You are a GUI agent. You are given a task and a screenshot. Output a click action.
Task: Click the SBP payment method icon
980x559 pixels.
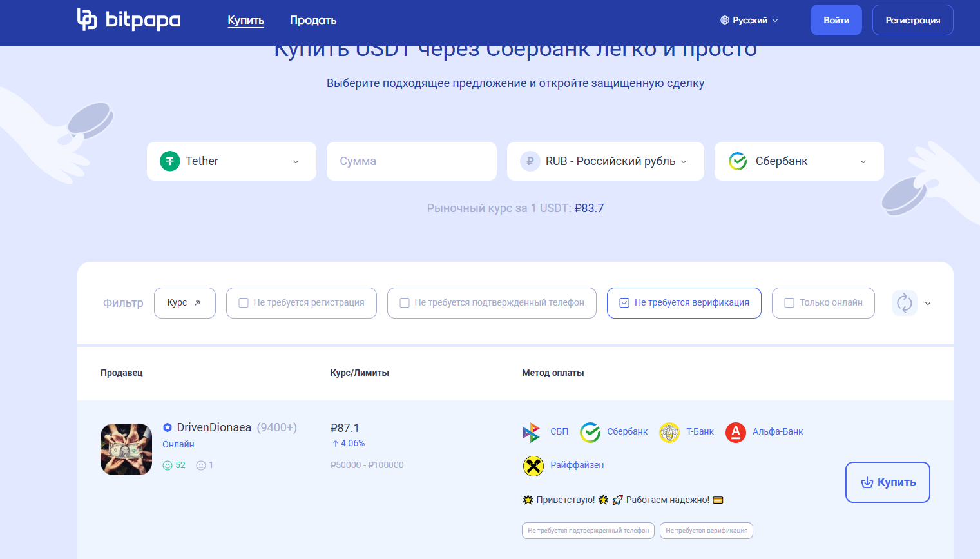tap(532, 432)
